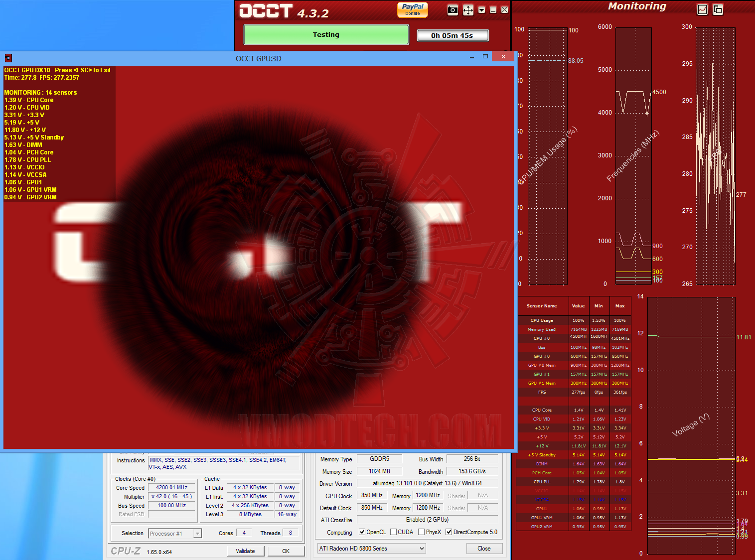Take a screenshot with OCCT's camera icon
Image resolution: width=755 pixels, height=560 pixels.
(453, 10)
